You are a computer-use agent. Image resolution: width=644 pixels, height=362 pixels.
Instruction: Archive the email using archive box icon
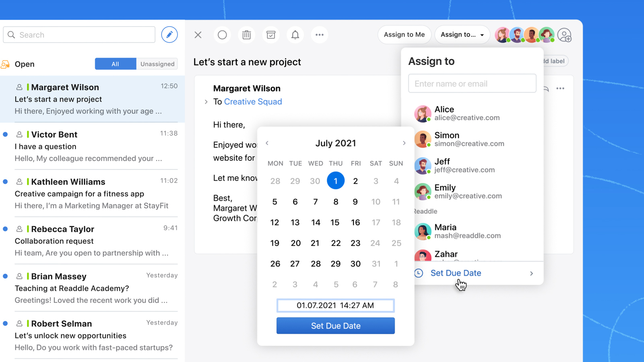[271, 35]
